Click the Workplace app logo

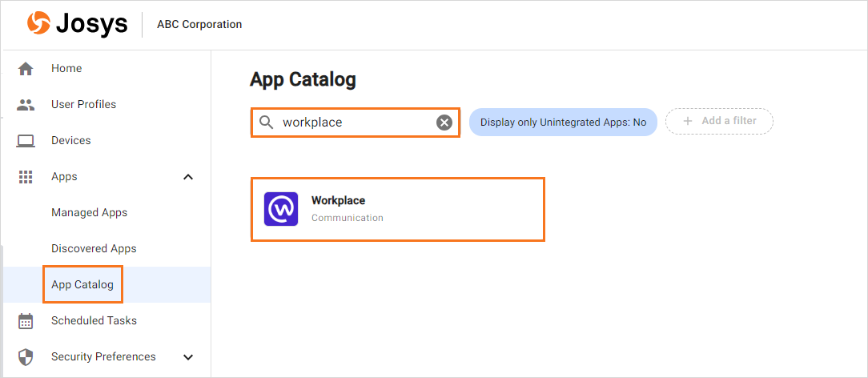[x=281, y=209]
